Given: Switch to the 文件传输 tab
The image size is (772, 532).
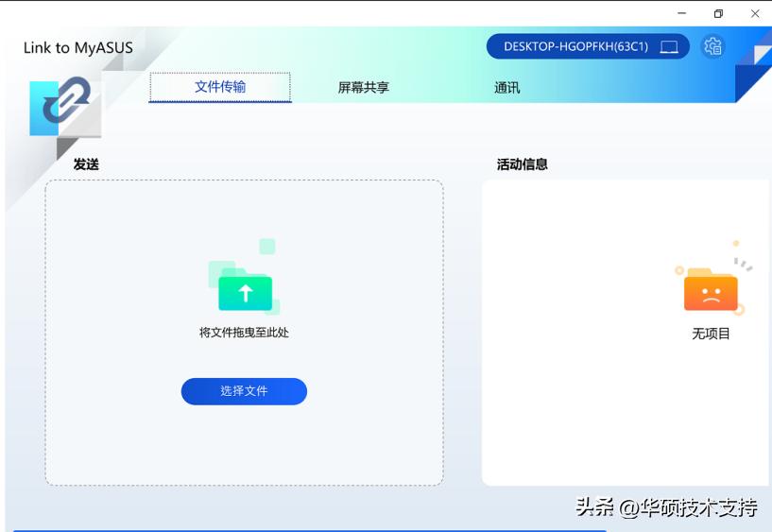Looking at the screenshot, I should (220, 87).
